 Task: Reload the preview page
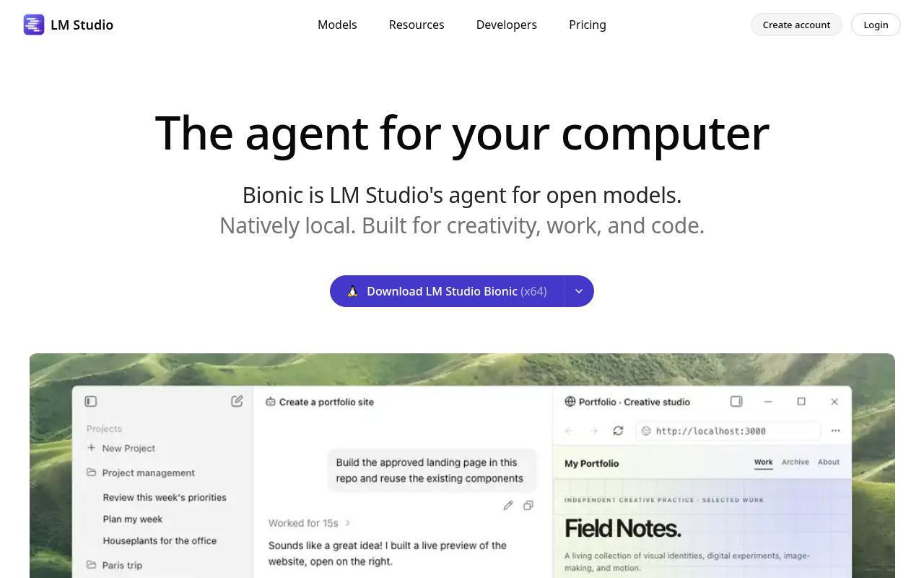point(618,431)
